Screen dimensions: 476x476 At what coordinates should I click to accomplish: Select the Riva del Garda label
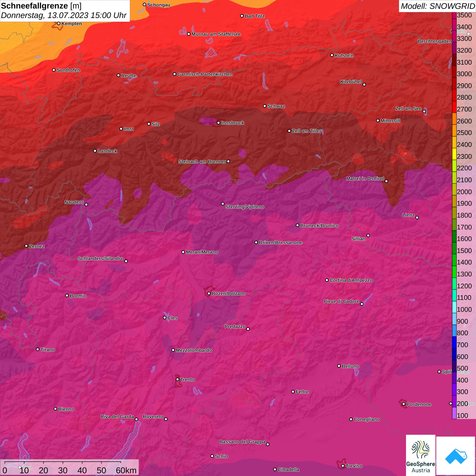117,417
